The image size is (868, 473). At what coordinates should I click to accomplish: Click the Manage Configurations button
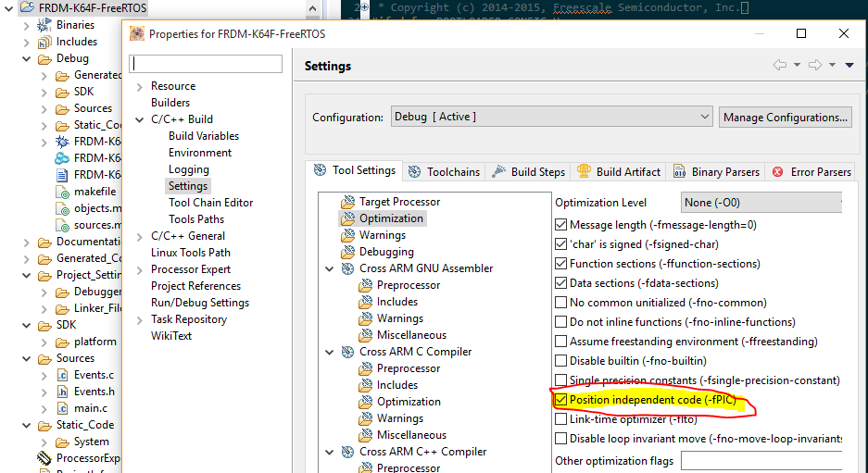(785, 118)
